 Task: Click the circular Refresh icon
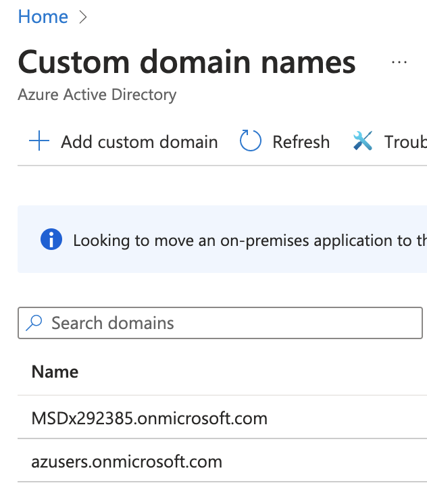coord(251,141)
